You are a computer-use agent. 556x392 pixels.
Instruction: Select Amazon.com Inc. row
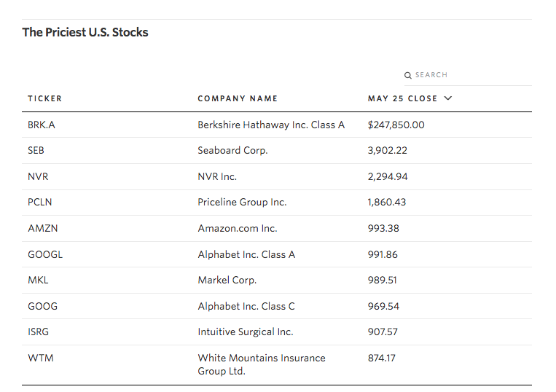[x=277, y=228]
